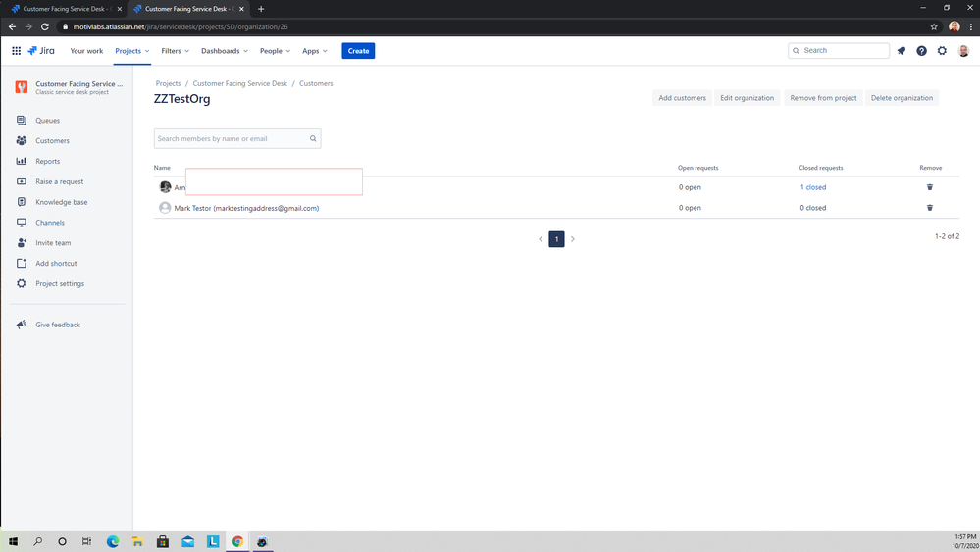Click Delete organization button
Screen dimensions: 980x552
(902, 98)
